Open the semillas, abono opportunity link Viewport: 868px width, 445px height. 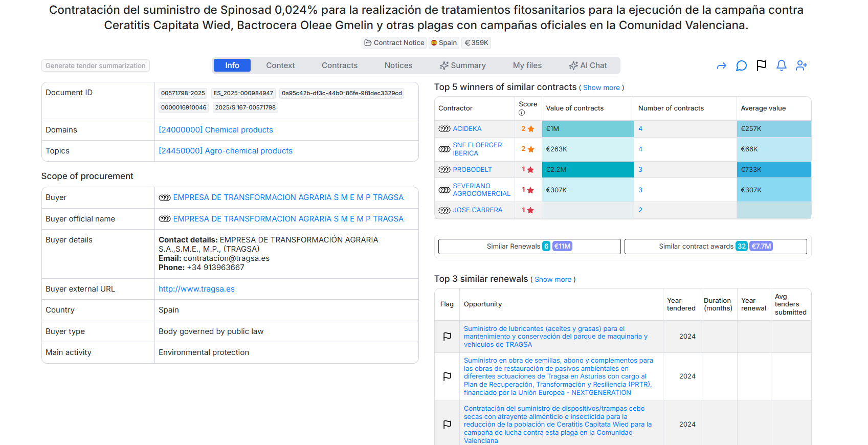pos(559,376)
